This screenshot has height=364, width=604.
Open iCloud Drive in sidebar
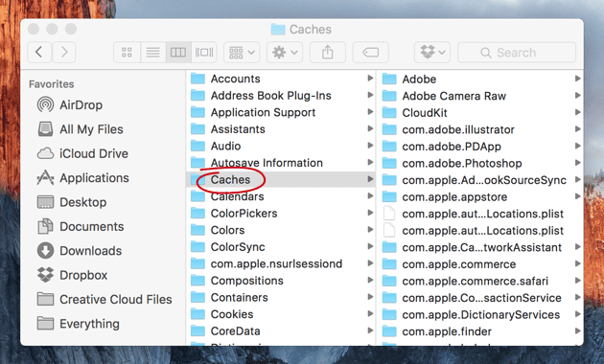(x=82, y=153)
